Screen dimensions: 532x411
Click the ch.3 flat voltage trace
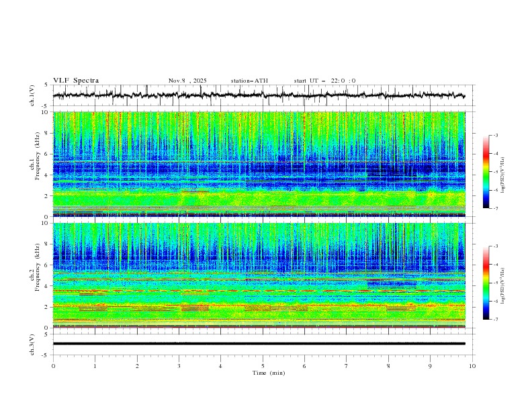259,344
